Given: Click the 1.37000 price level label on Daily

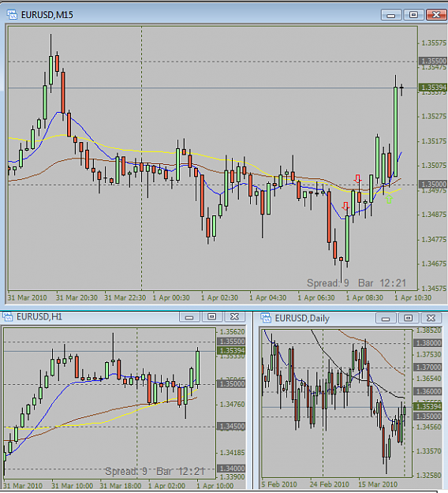Looking at the screenshot, I should 427,367.
